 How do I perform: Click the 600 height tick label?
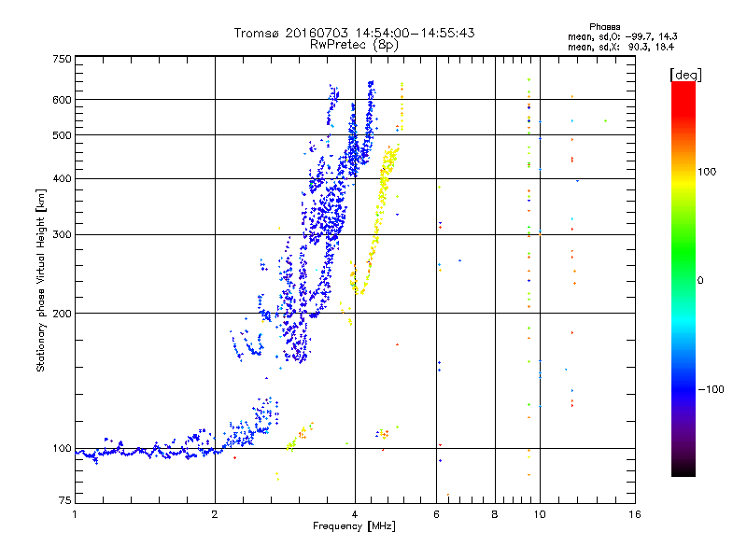[62, 100]
